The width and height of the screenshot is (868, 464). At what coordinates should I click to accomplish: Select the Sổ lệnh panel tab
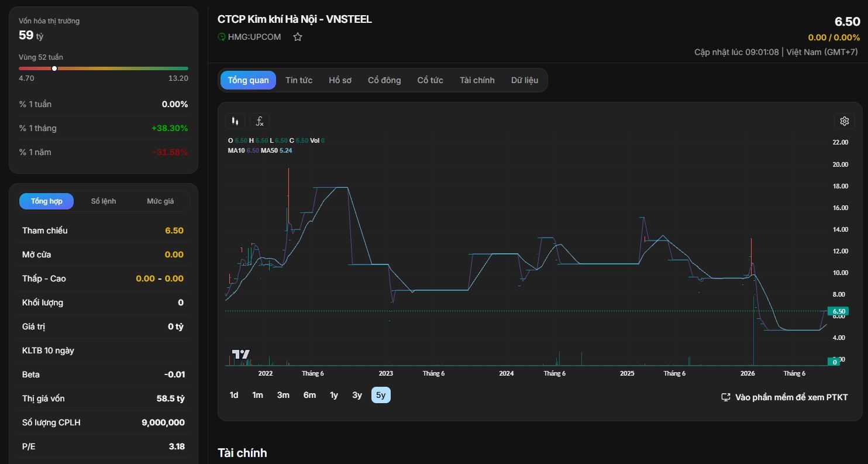tap(104, 201)
